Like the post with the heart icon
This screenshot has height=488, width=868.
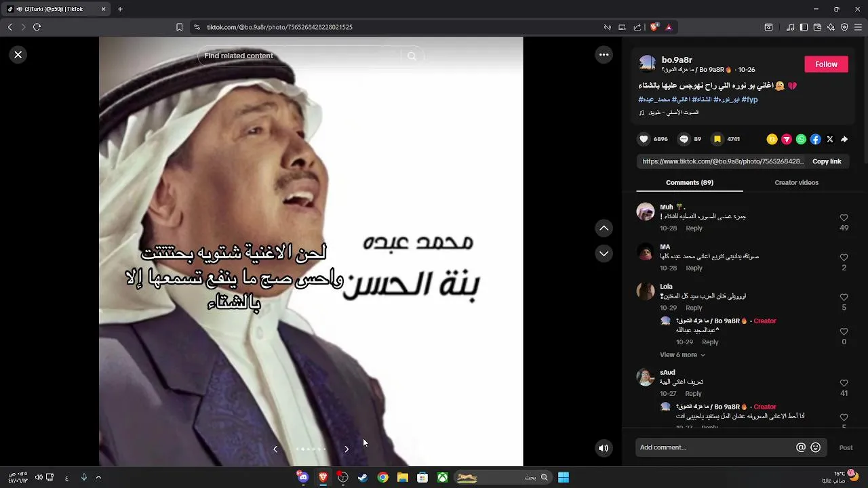pyautogui.click(x=644, y=139)
